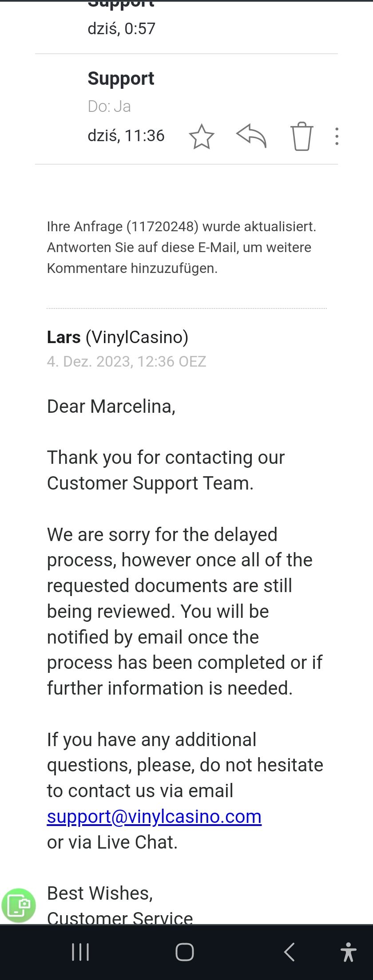
Task: Select the Lars (VinylCasino) agent name
Action: [118, 337]
